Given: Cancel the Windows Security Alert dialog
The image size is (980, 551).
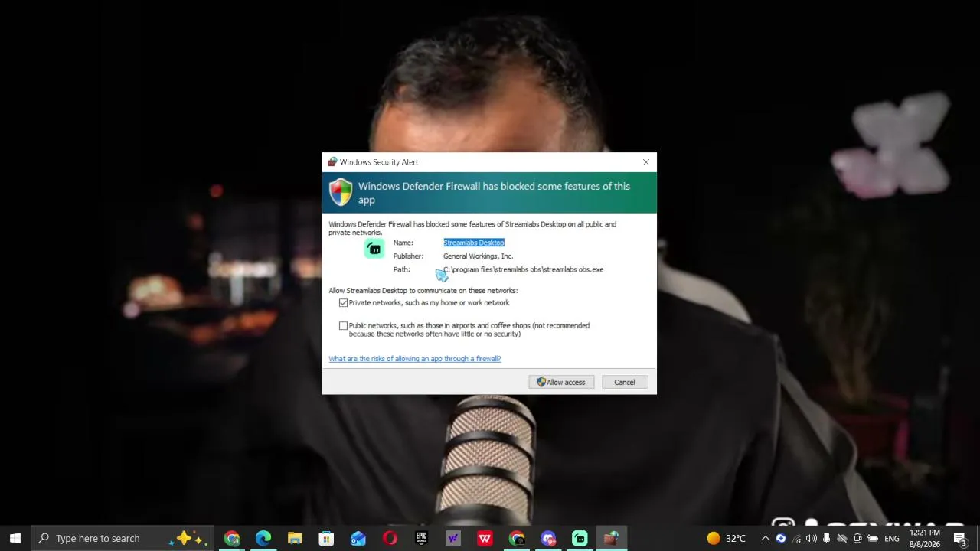Looking at the screenshot, I should 624,382.
